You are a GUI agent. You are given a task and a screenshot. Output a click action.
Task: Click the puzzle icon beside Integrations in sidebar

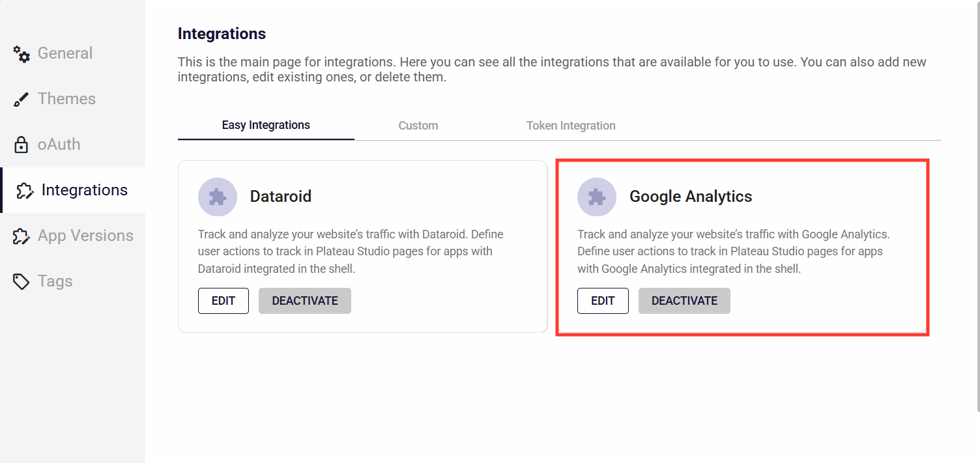(24, 190)
